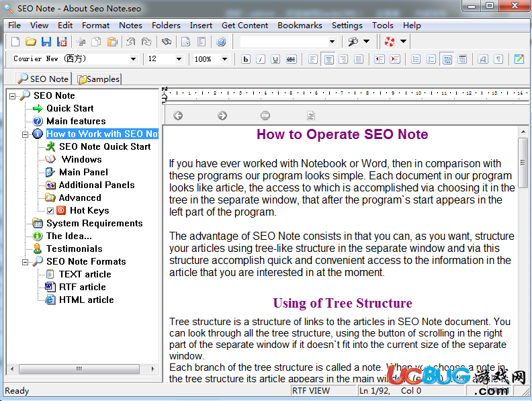Click the Stop navigation icon
This screenshot has width=532, height=401.
pos(265,116)
